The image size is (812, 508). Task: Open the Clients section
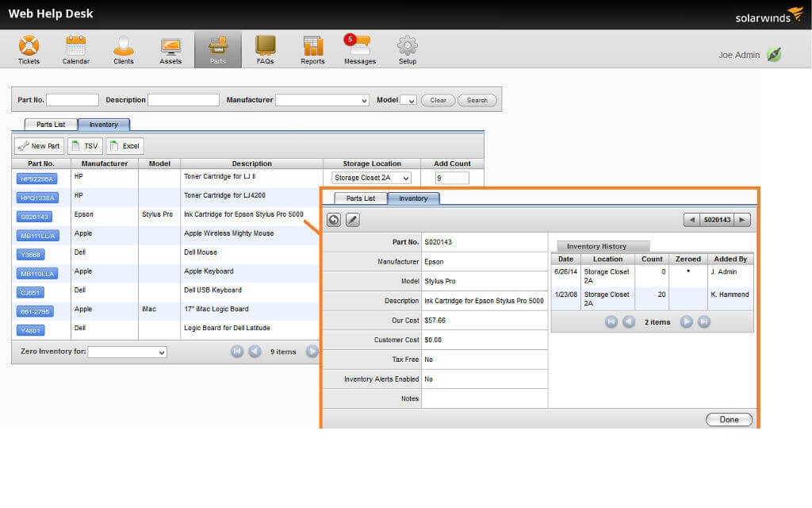coord(123,49)
